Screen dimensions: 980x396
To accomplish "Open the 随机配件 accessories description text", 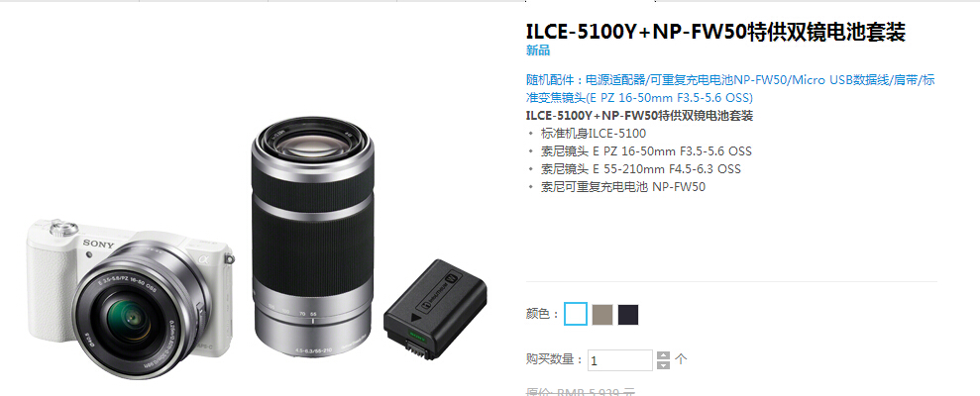I will coord(730,89).
